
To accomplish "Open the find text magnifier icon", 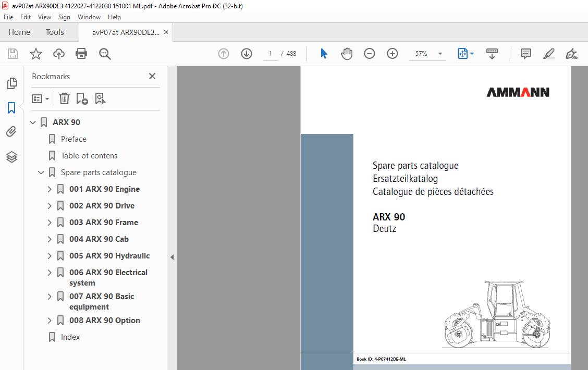I will click(x=105, y=54).
